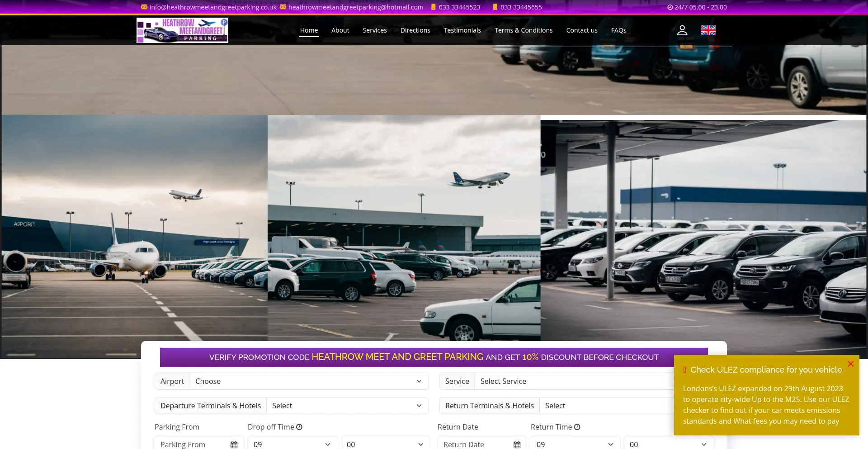Screen dimensions: 868x449
Task: Click the 24/7 05.00 - 23.00 hours text
Action: click(701, 7)
